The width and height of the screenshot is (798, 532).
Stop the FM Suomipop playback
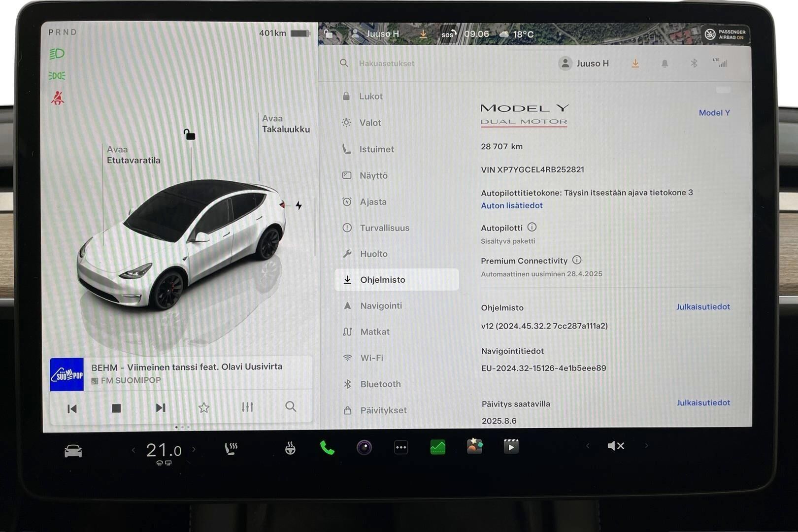(x=116, y=408)
